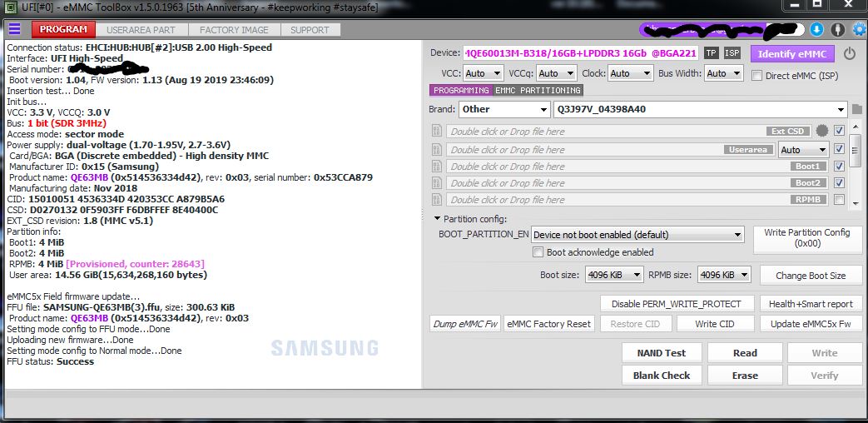Image resolution: width=868 pixels, height=423 pixels.
Task: Click the blue download updates icon
Action: pyautogui.click(x=816, y=29)
